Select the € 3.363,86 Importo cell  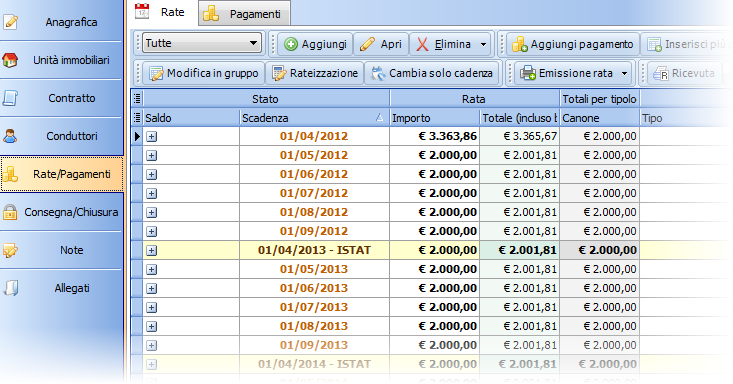(x=434, y=136)
